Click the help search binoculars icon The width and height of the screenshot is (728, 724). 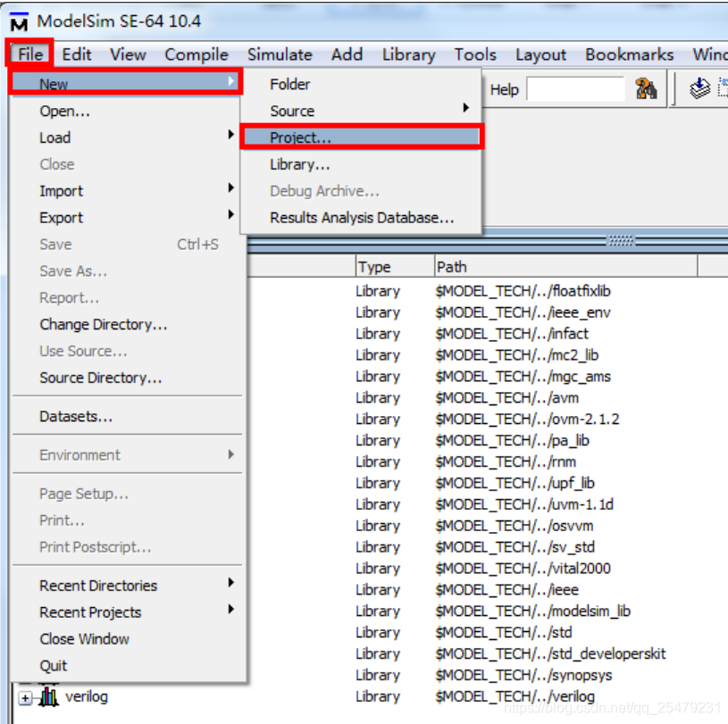(x=646, y=88)
